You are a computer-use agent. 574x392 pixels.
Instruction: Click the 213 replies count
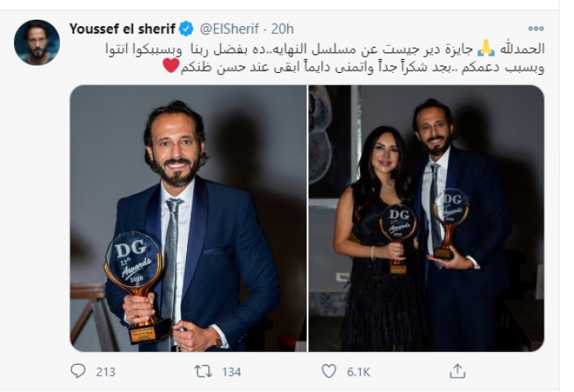(x=106, y=372)
